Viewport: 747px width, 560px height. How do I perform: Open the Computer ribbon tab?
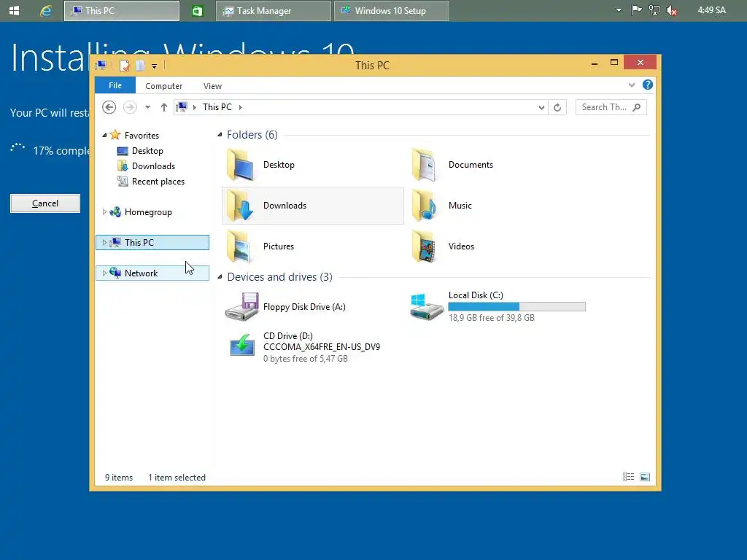point(163,86)
